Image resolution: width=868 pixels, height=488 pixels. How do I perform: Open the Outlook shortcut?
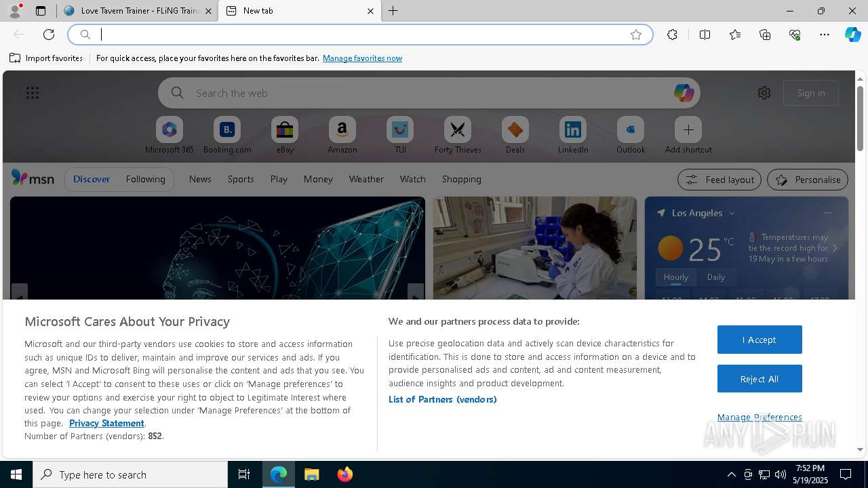pos(631,136)
